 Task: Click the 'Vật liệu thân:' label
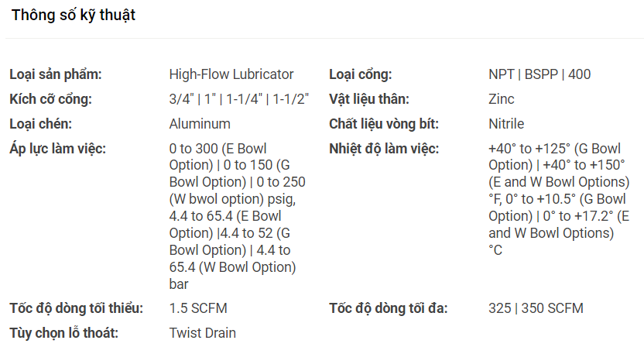click(x=369, y=99)
